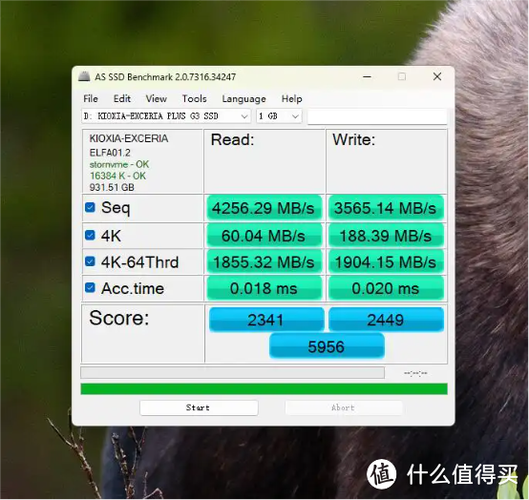
Task: Click the gray progress bar above the green one
Action: [232, 372]
